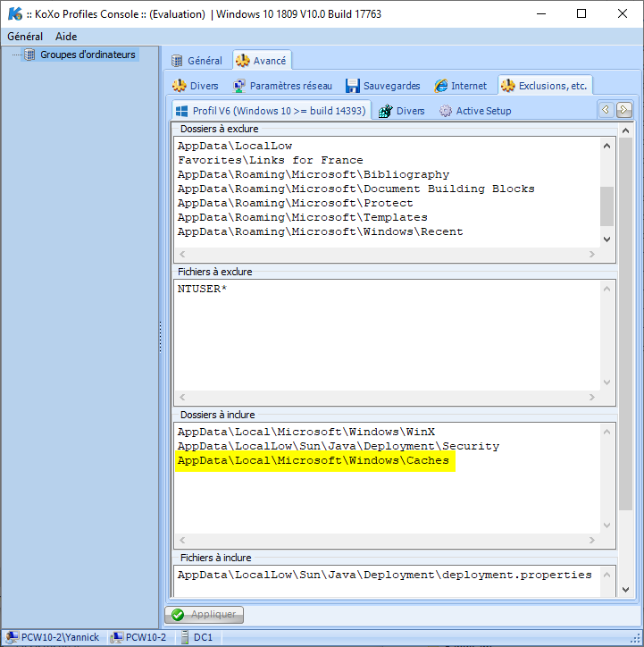
Task: Click Document Building Blocks line
Action: (356, 189)
